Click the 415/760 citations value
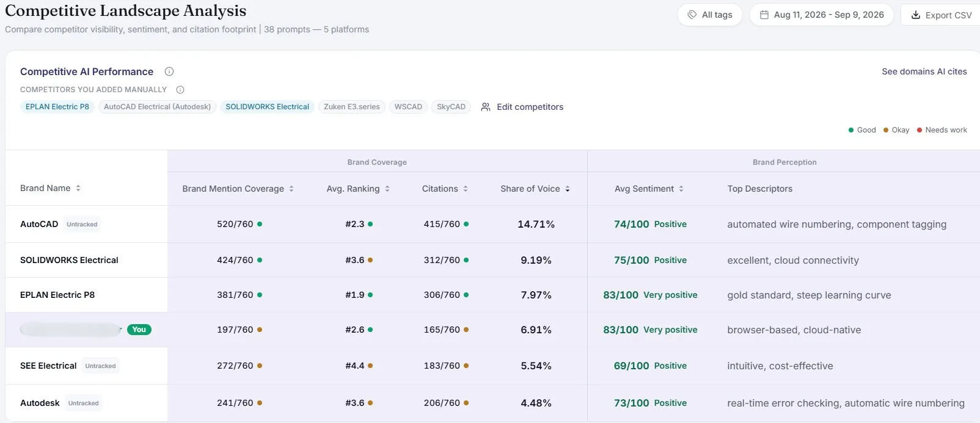This screenshot has height=423, width=980. 442,224
